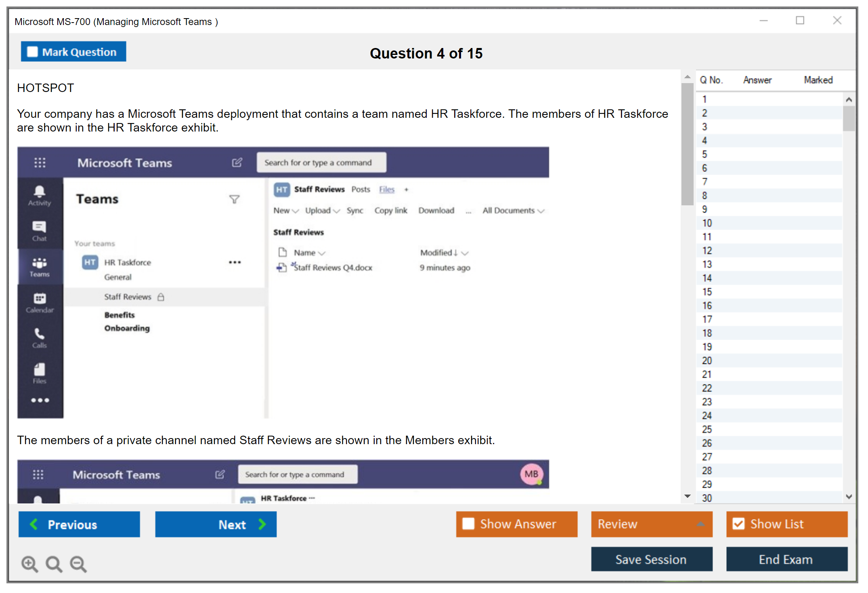The width and height of the screenshot is (868, 593).
Task: Enable the Show Answer checkbox
Action: click(468, 524)
